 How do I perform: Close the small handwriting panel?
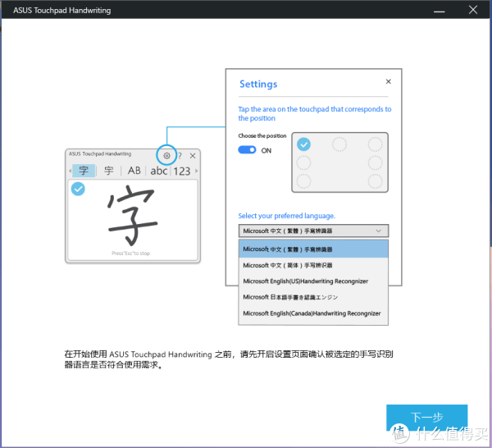coord(193,155)
